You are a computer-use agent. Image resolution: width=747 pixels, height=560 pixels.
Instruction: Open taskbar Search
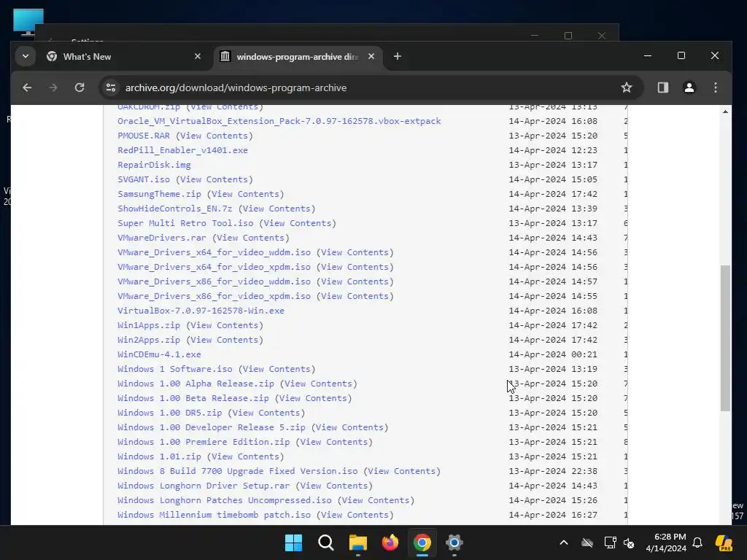pos(326,542)
